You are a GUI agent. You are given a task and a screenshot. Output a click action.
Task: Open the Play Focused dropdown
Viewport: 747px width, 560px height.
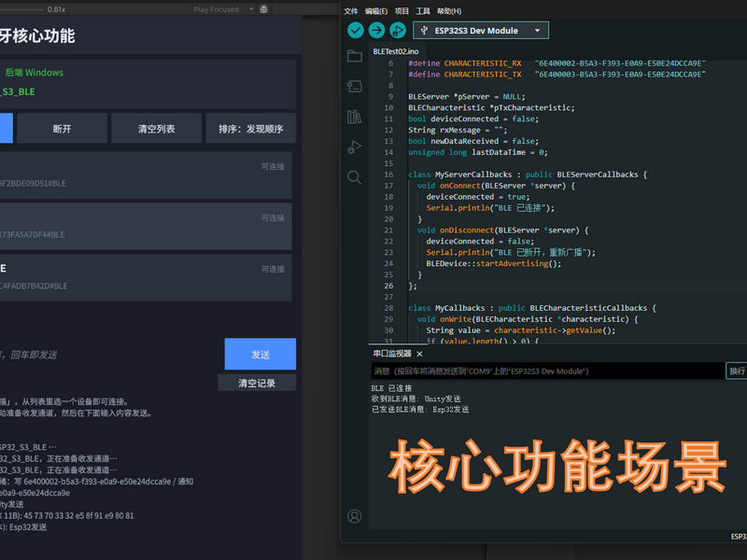click(223, 9)
